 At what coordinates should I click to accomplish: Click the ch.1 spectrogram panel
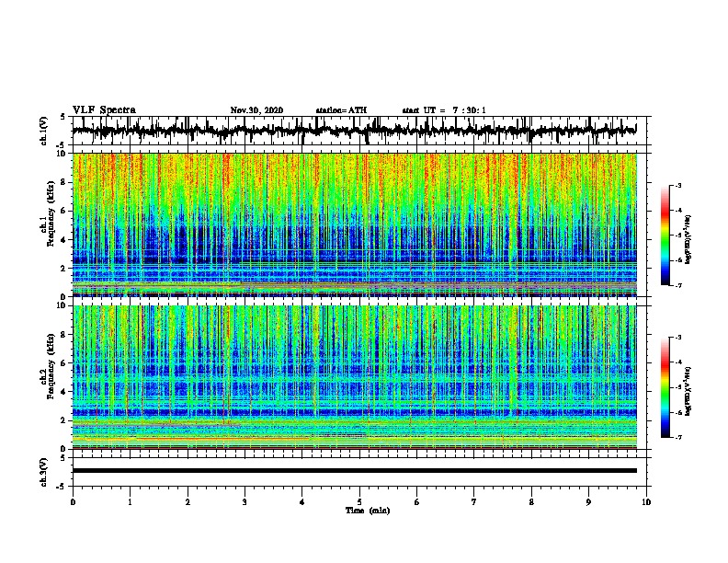pyautogui.click(x=354, y=224)
